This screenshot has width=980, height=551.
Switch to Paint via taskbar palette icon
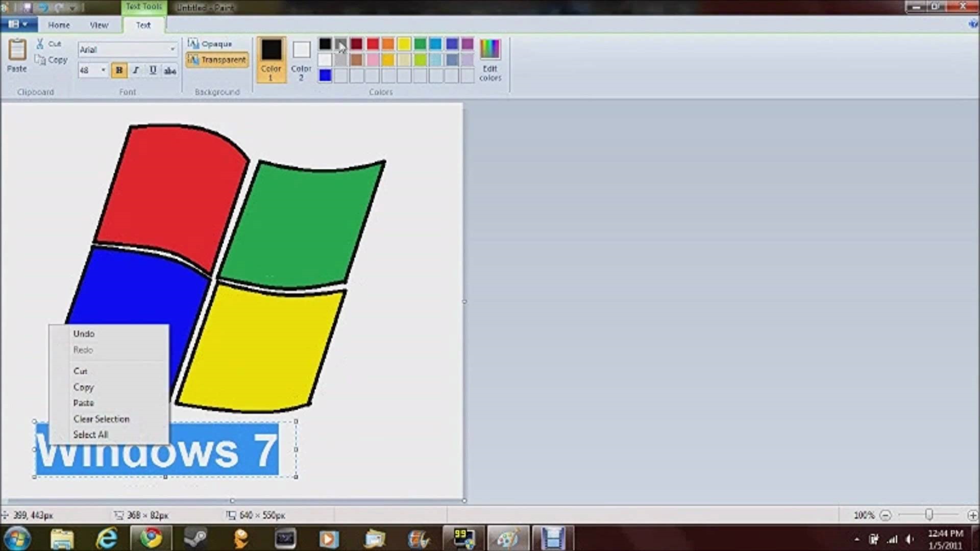pos(508,539)
